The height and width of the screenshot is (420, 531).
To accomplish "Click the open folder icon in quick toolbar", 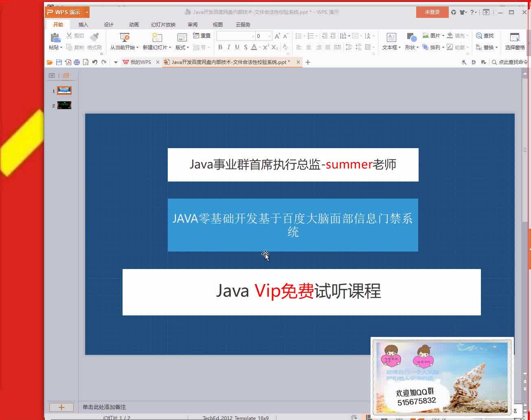I will (x=50, y=62).
